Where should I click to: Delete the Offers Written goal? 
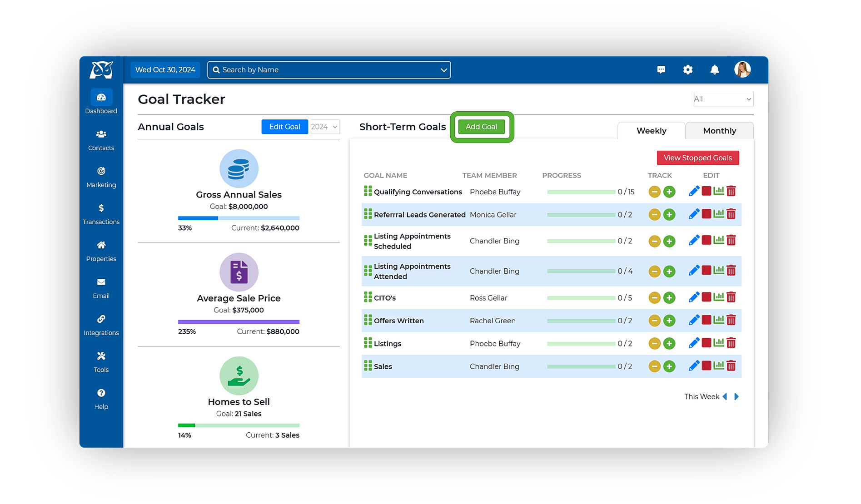pyautogui.click(x=731, y=320)
